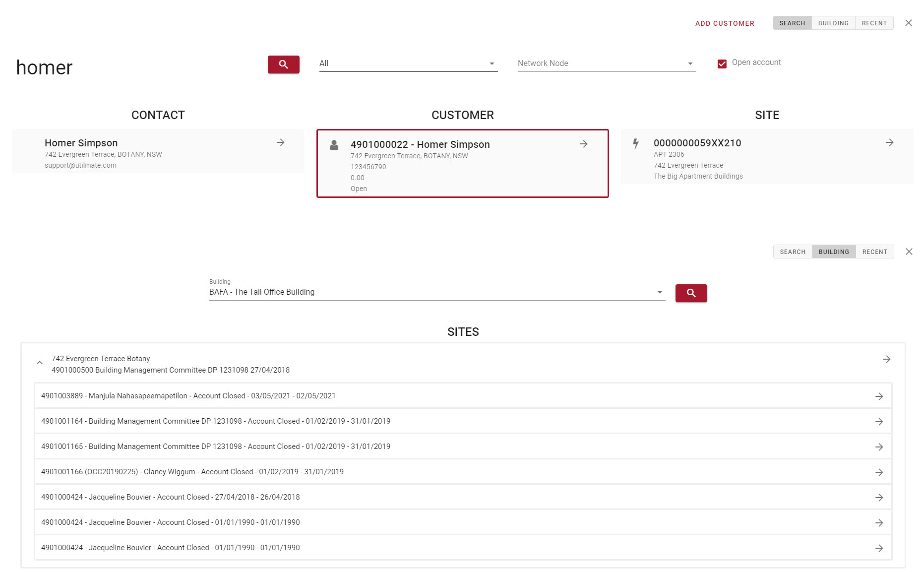Click the homer search text field
This screenshot has height=572, width=924.
click(x=134, y=67)
